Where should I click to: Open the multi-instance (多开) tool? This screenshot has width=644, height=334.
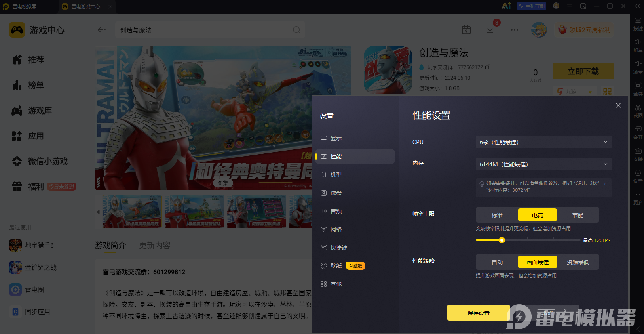pyautogui.click(x=638, y=132)
